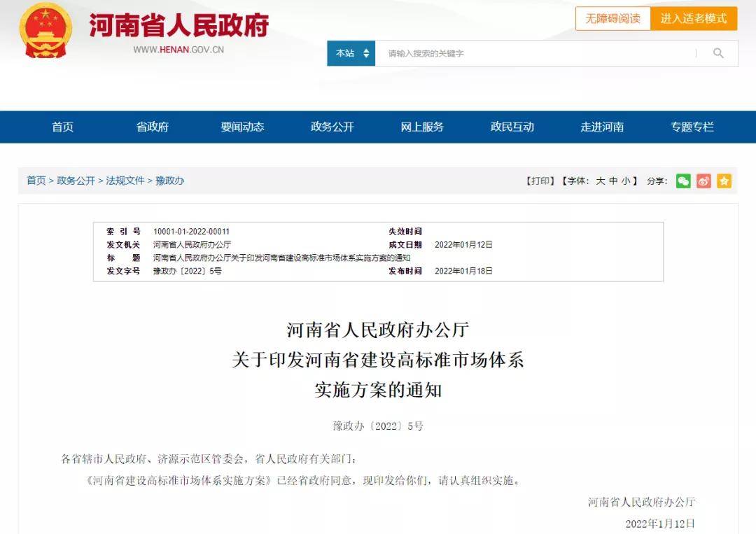Set font size to 小

coord(626,181)
